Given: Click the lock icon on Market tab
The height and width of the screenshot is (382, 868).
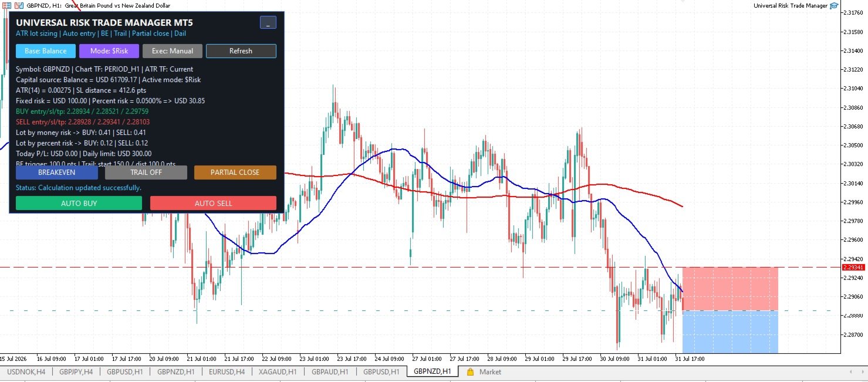Looking at the screenshot, I should click(x=470, y=371).
